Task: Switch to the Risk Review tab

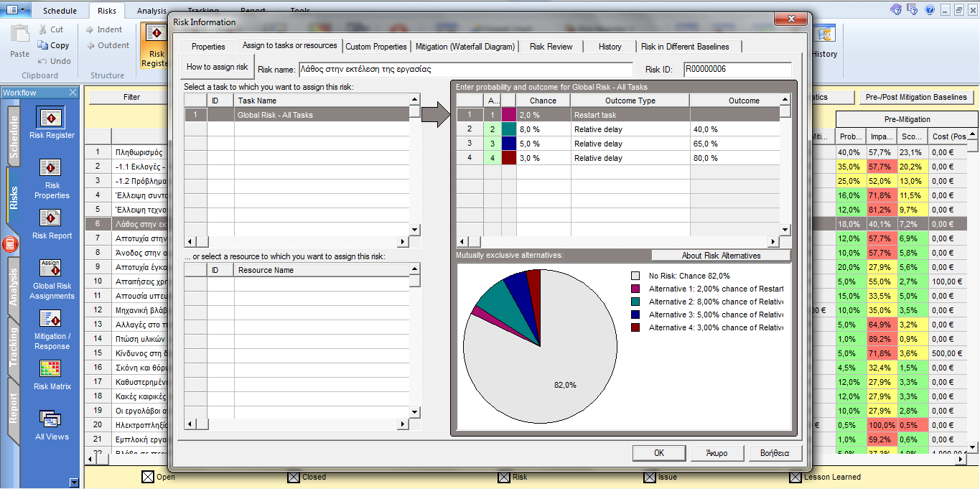Action: (x=551, y=47)
